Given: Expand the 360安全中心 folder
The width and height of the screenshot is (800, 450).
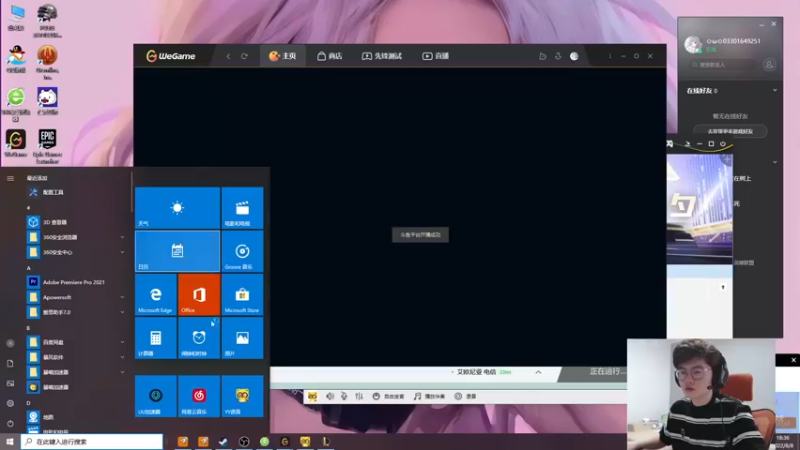Looking at the screenshot, I should coord(77,252).
